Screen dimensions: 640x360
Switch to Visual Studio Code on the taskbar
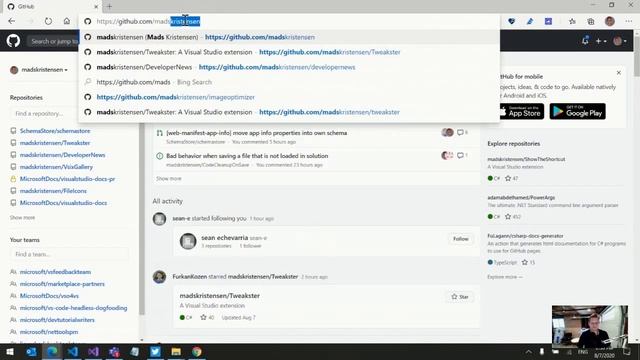[73, 352]
